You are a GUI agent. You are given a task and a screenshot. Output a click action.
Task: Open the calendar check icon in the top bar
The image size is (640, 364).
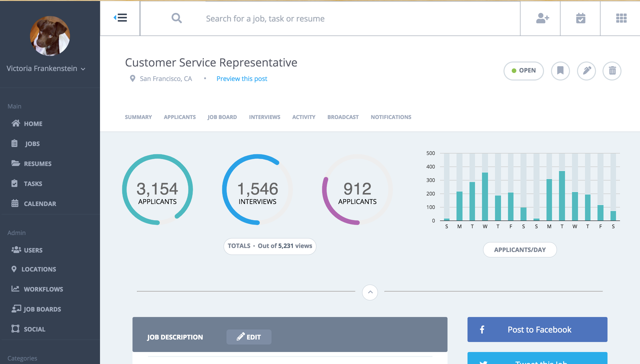(580, 18)
